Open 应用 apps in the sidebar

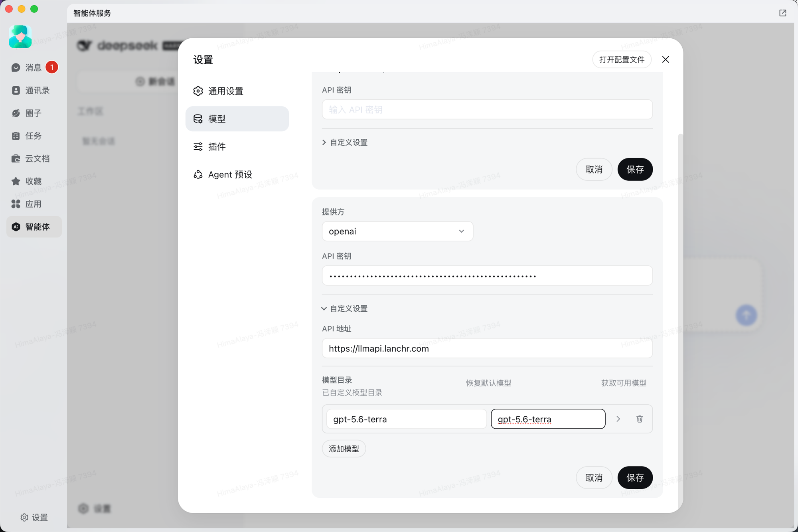34,204
